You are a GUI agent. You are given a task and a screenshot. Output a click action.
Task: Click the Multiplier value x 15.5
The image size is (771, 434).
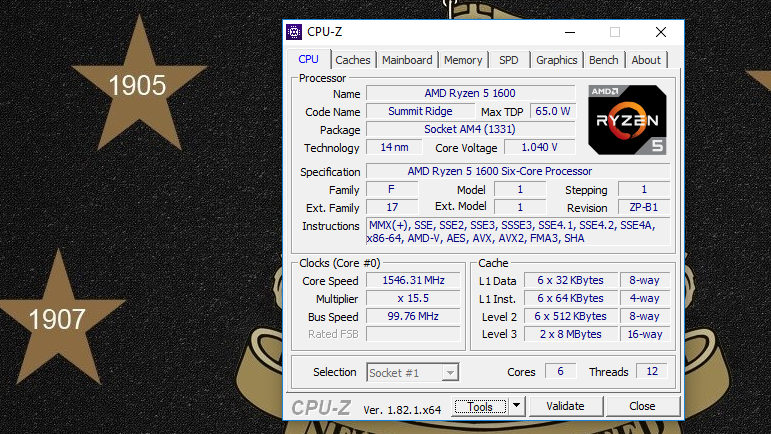pos(414,298)
